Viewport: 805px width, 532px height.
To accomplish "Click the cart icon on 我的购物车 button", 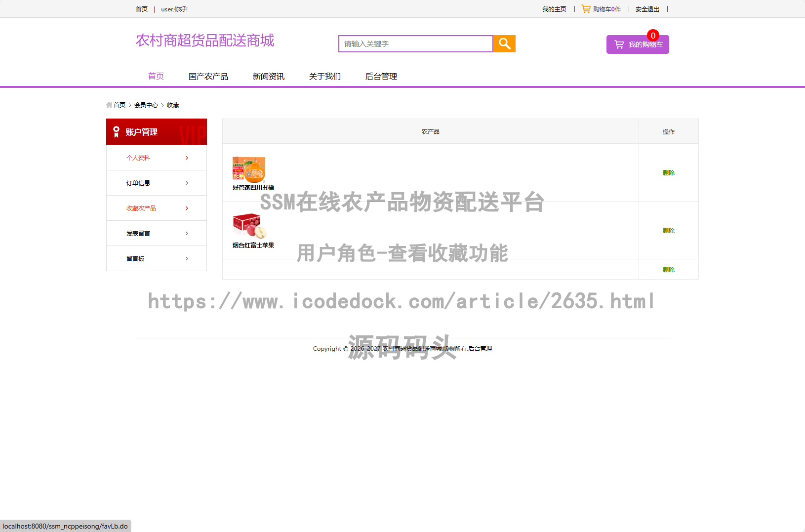I will 619,44.
